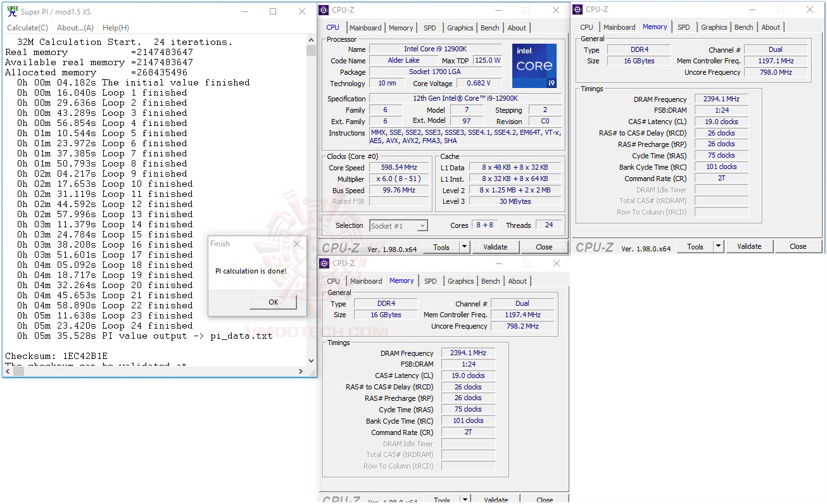
Task: Open Graphics tab in CPU-Z window showing 1197.1 MHz
Action: [x=714, y=27]
